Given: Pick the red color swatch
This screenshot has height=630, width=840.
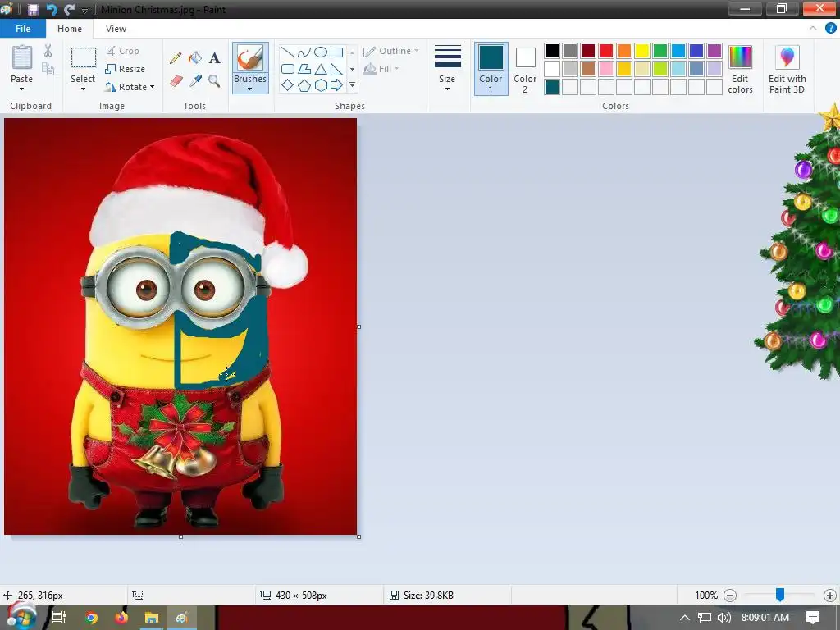Looking at the screenshot, I should 606,51.
